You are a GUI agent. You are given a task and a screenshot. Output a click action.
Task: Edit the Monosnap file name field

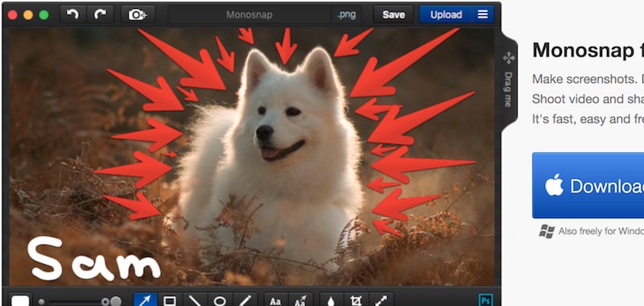(x=250, y=14)
